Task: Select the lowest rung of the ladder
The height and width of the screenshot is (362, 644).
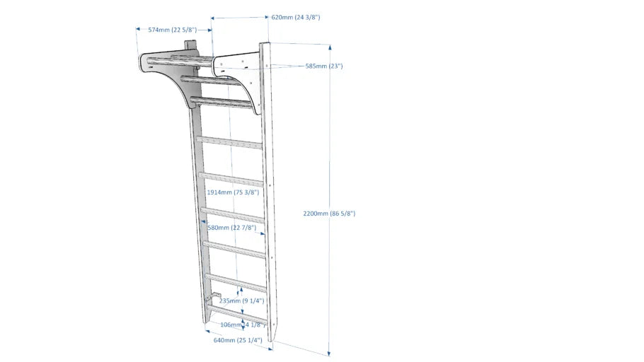Action: (236, 317)
